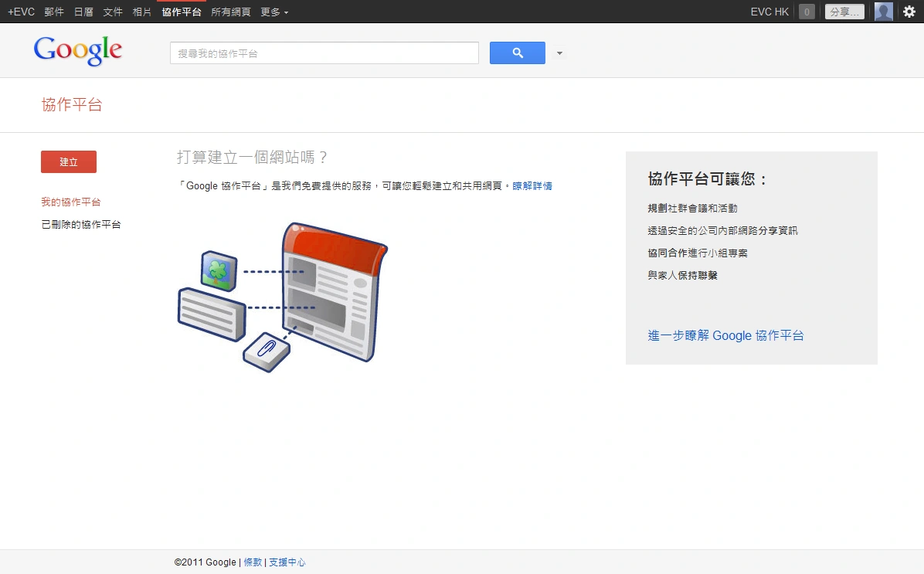Image resolution: width=924 pixels, height=574 pixels.
Task: Open the +EVC top bar link
Action: pyautogui.click(x=21, y=12)
